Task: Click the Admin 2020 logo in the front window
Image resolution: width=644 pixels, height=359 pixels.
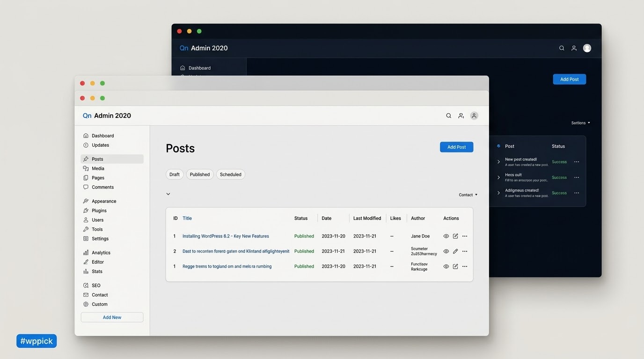Action: pos(107,115)
